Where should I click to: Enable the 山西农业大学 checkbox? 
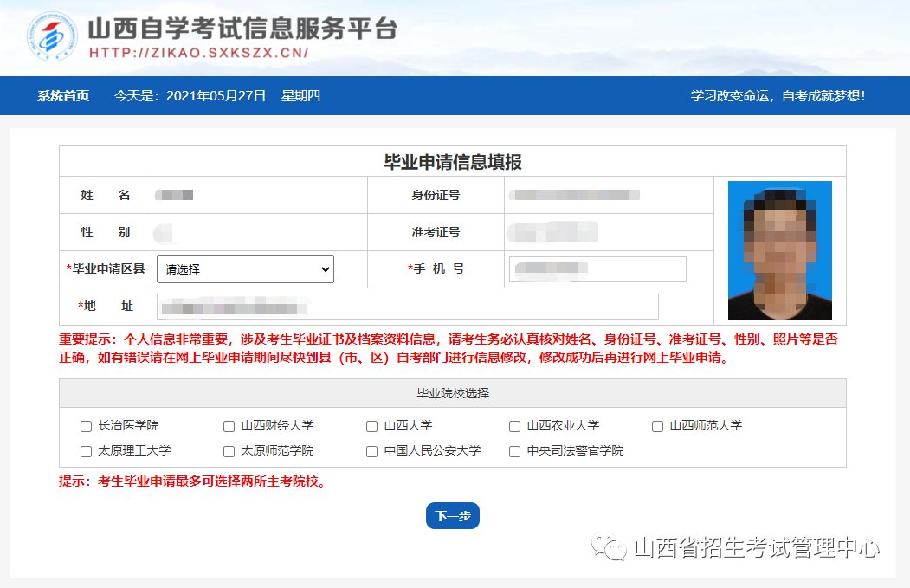[514, 426]
